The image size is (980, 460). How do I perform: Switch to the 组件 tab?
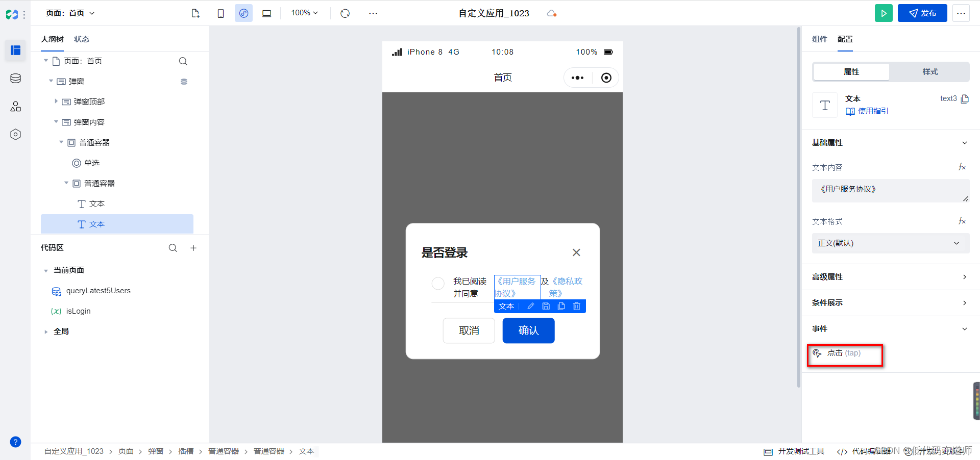[819, 39]
